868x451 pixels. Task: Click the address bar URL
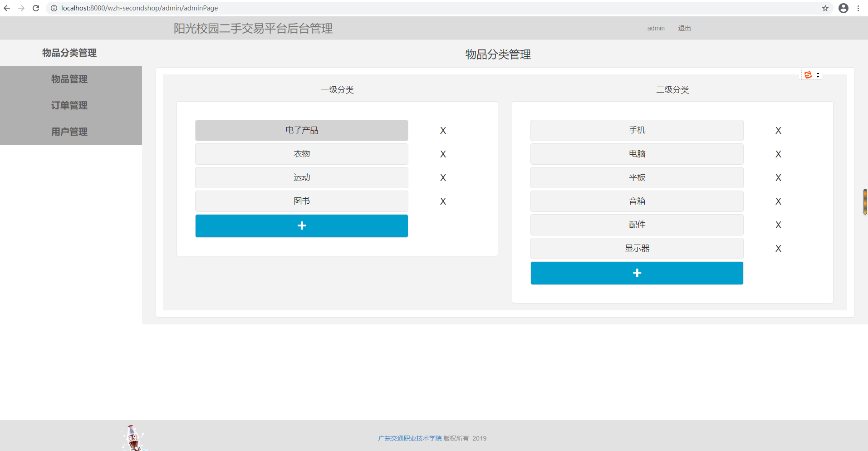[x=139, y=8]
